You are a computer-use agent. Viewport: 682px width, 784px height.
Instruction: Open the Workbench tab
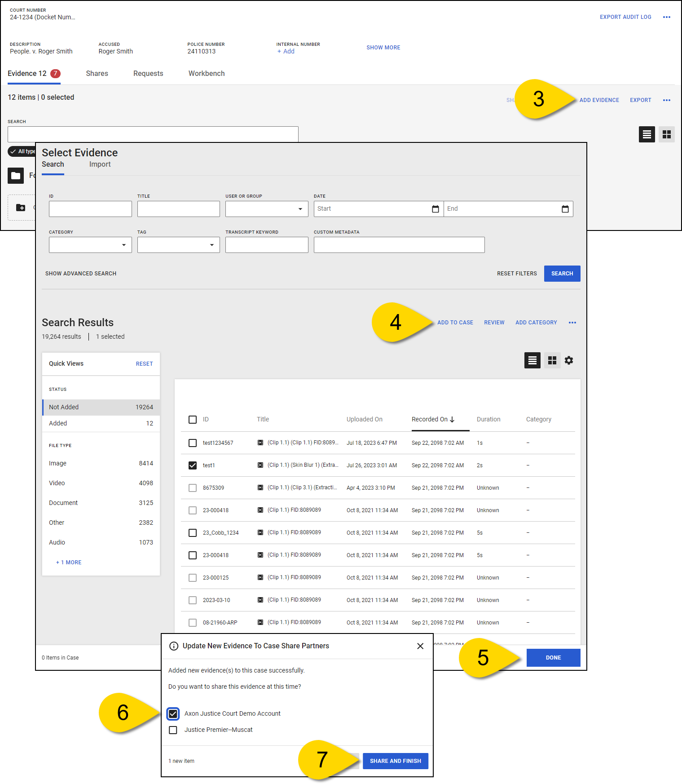click(x=207, y=74)
